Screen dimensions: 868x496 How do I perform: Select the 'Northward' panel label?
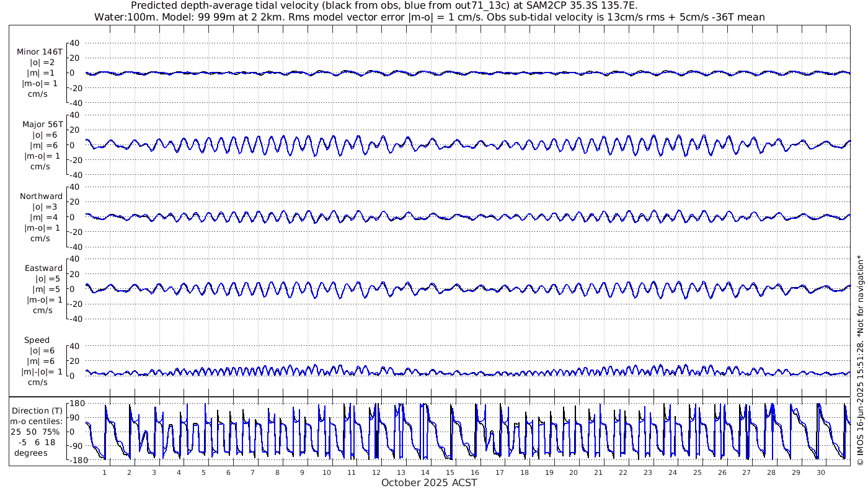(x=41, y=197)
